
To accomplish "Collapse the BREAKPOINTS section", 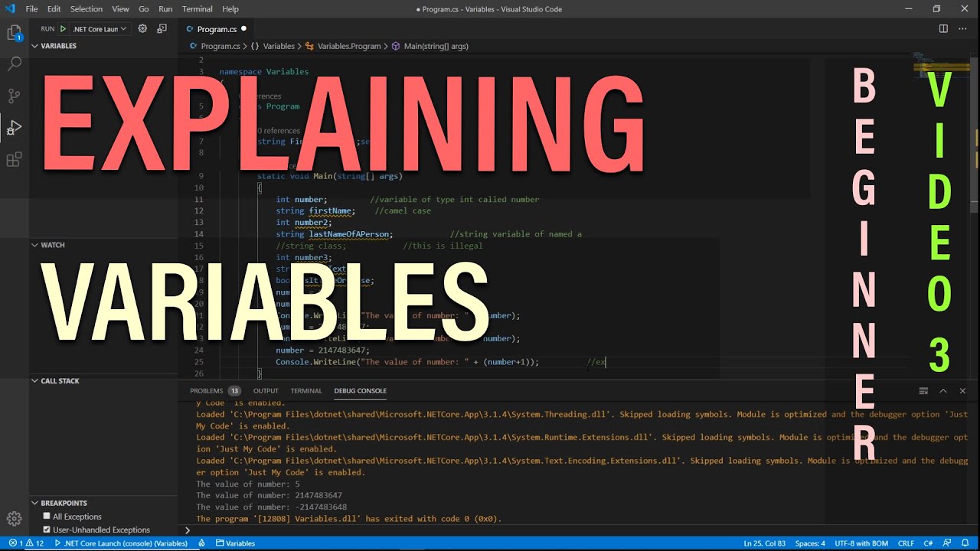I will click(64, 503).
